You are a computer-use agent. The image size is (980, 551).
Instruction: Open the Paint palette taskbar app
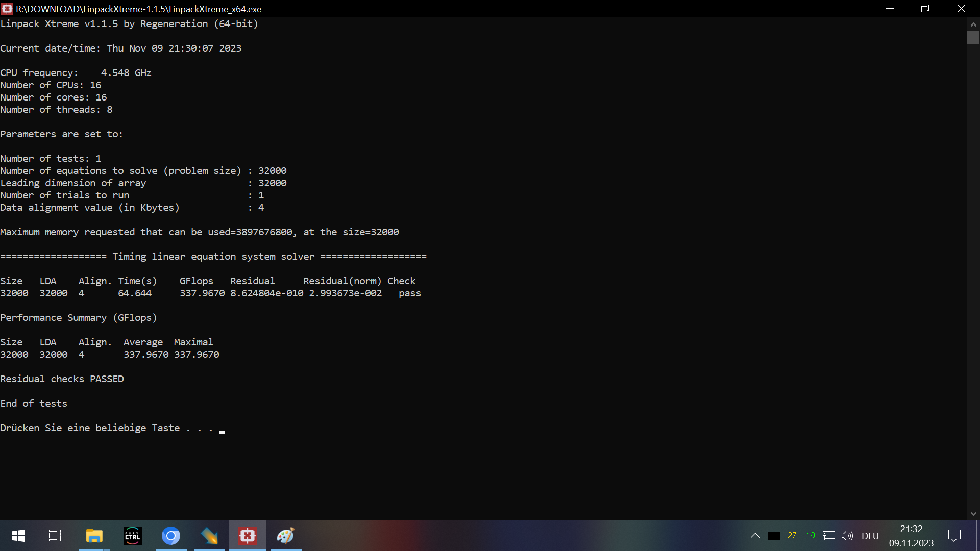point(286,536)
